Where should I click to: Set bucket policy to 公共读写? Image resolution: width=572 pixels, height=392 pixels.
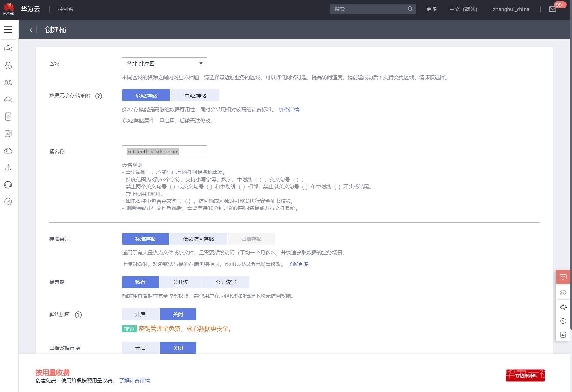[226, 282]
